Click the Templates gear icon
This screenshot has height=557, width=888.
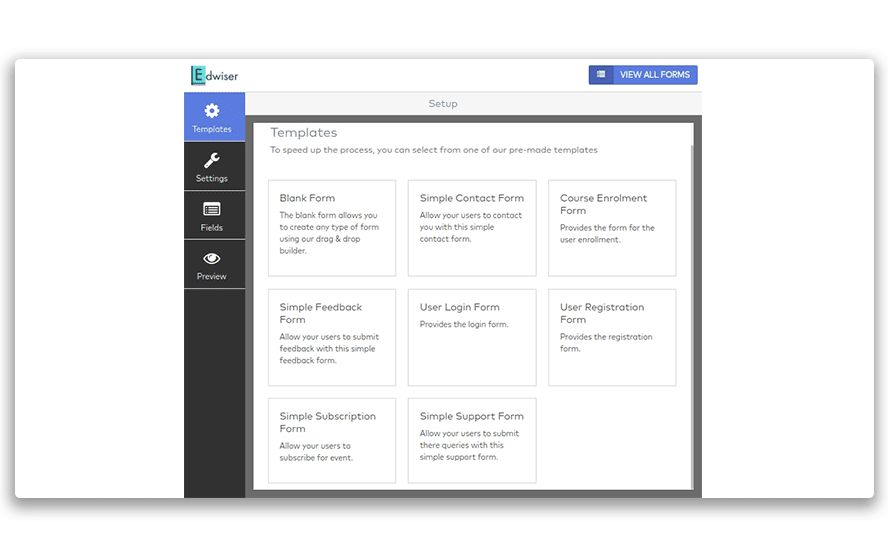[212, 110]
